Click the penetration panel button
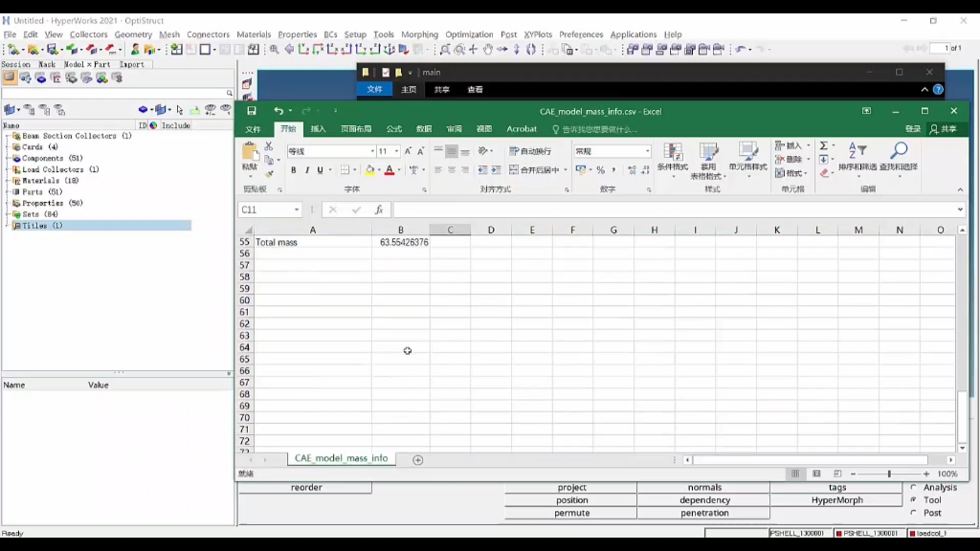The width and height of the screenshot is (980, 551). 704,513
